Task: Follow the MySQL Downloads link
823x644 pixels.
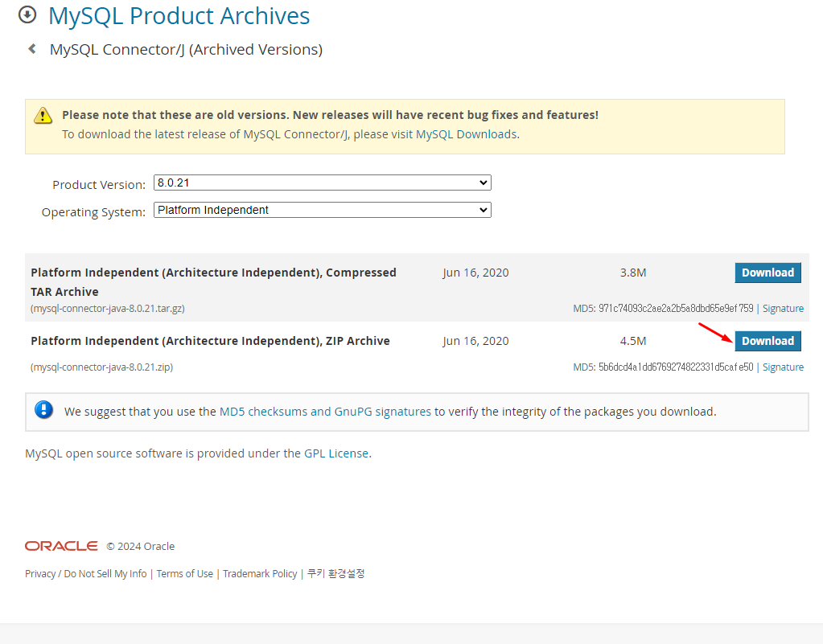Action: point(466,134)
